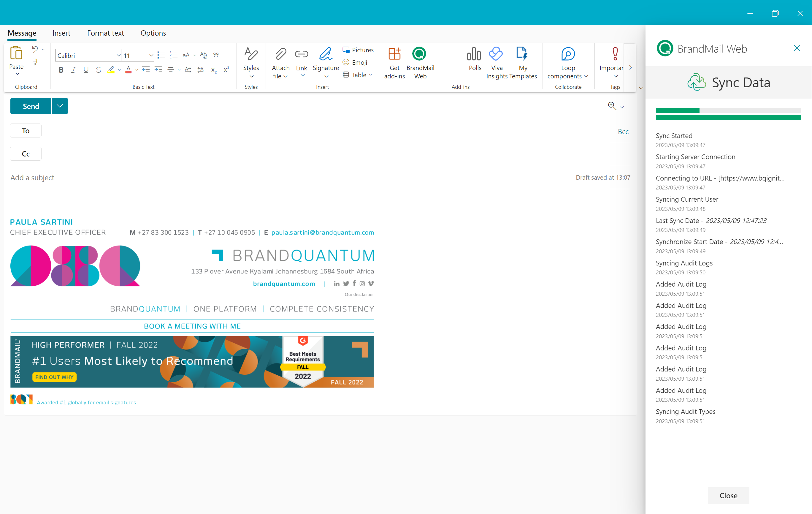The image size is (812, 514).
Task: Open Send options dropdown arrow
Action: [60, 106]
